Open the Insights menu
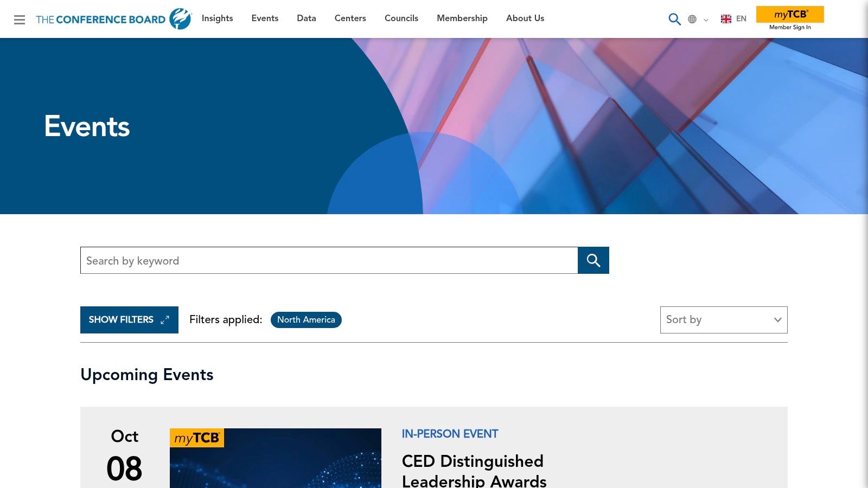868x488 pixels. 217,18
